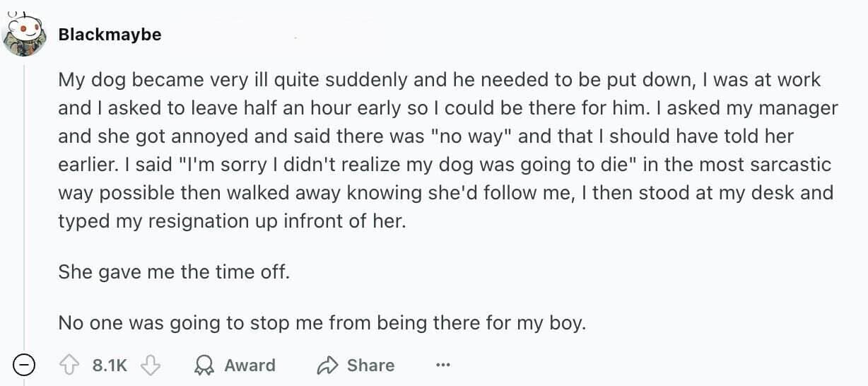Click the line "She gave me the time off."
This screenshot has width=868, height=386.
click(174, 271)
